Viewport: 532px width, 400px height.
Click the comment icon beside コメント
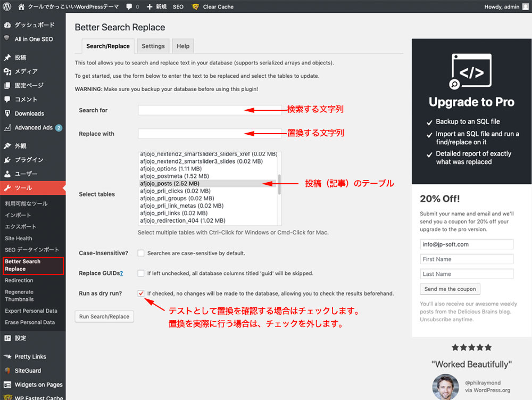(7, 99)
